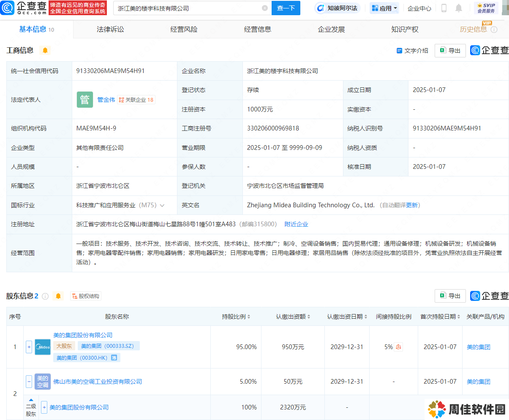Select 组织机构代码 value MAE9M54H-9
Screen dimensions: 509x420
coord(96,128)
